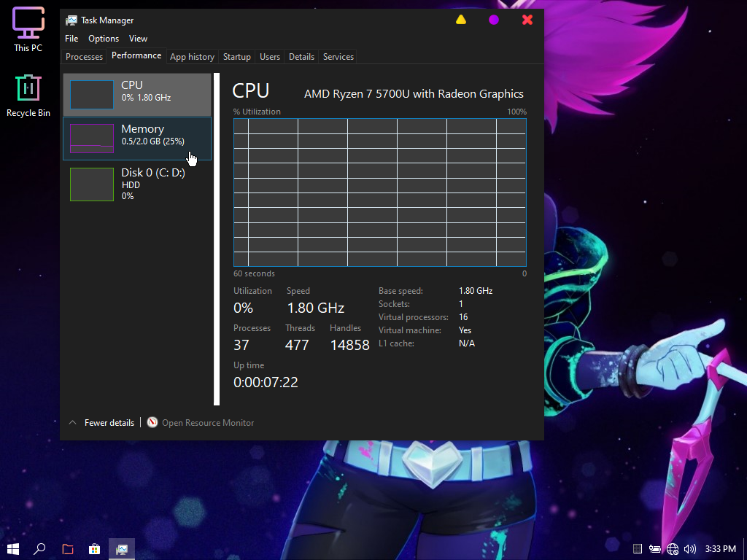Viewport: 747px width, 560px height.
Task: Select the Memory name in the sidebar
Action: (x=142, y=128)
